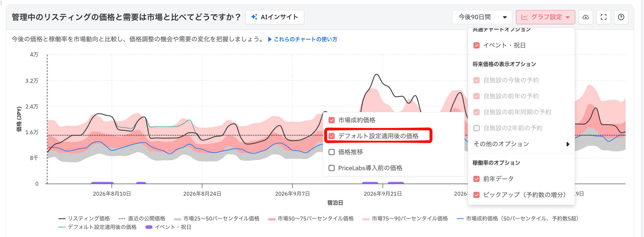Click the help question mark icon
This screenshot has width=644, height=237.
[x=621, y=17]
